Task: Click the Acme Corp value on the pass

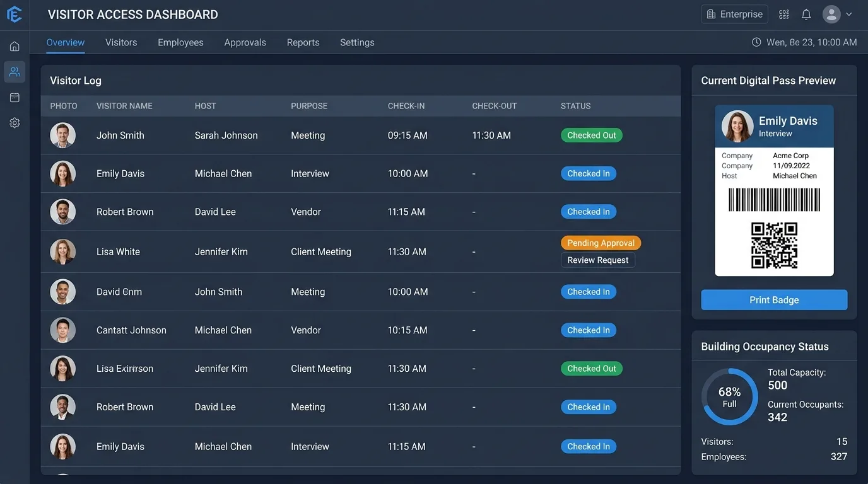Action: (x=791, y=156)
